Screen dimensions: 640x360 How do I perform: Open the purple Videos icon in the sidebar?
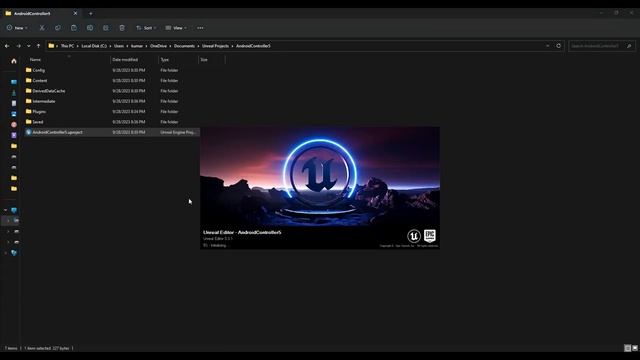pos(14,135)
